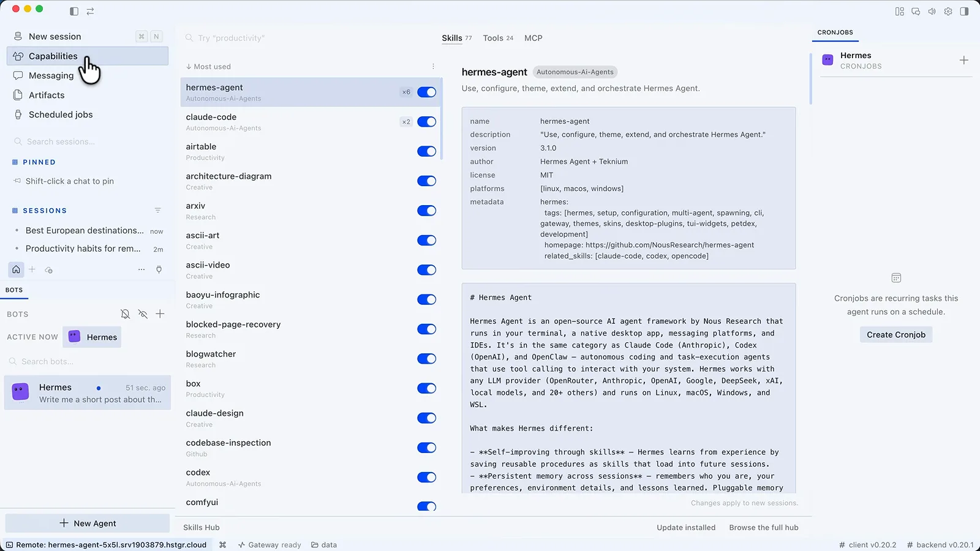Click the Create Cronjob button
Image resolution: width=980 pixels, height=551 pixels.
(x=896, y=335)
